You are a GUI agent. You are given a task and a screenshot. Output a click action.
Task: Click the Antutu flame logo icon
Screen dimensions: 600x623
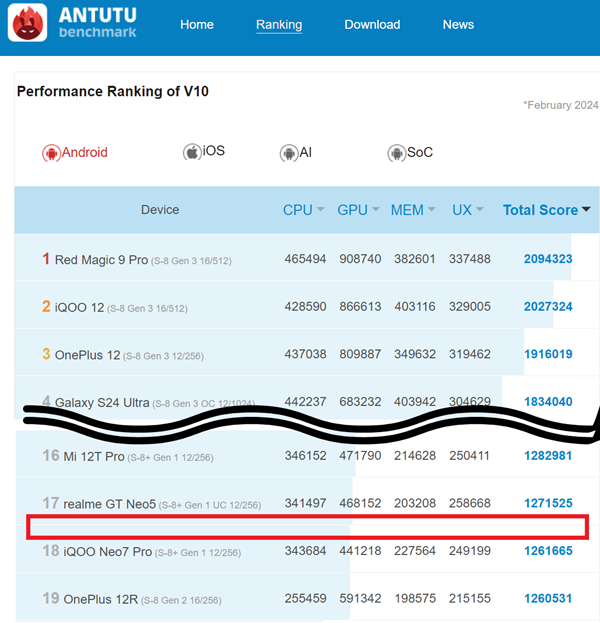[27, 23]
